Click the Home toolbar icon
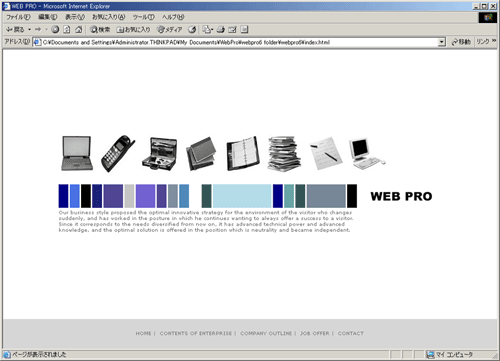This screenshot has height=361, width=500. 78,30
